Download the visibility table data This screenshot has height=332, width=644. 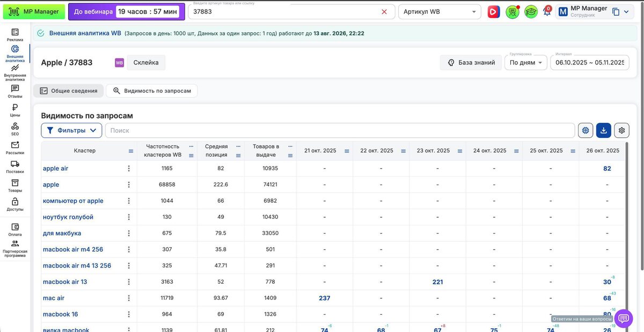[604, 130]
